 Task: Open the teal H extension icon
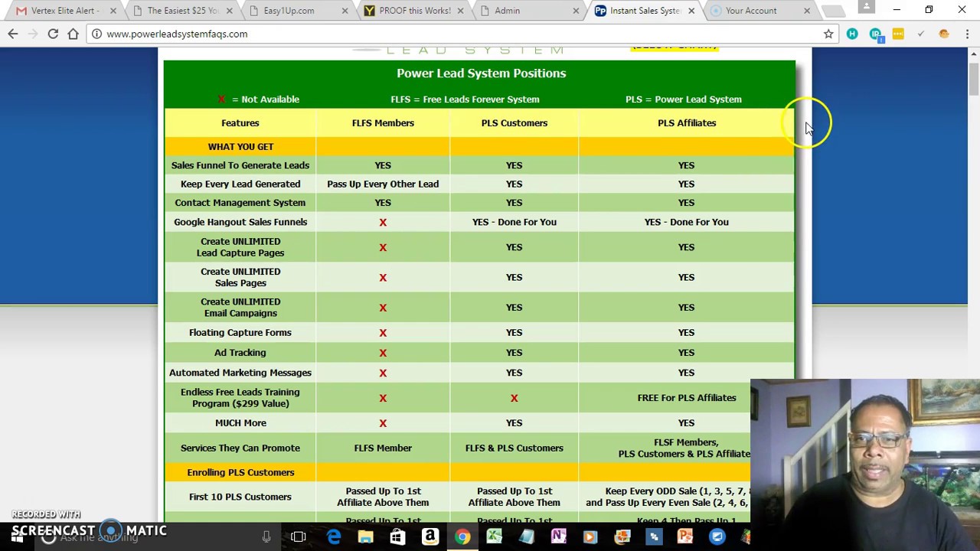pyautogui.click(x=852, y=34)
